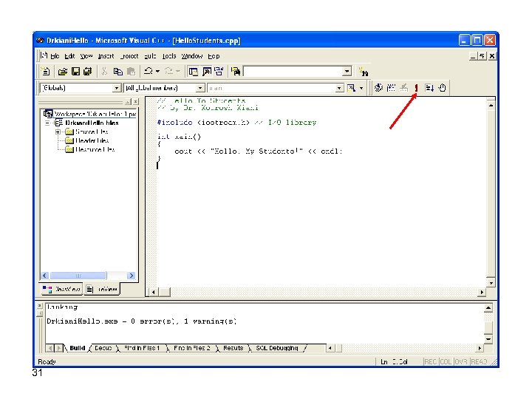
Task: Select the Find in Files 1 tab
Action: click(x=141, y=348)
